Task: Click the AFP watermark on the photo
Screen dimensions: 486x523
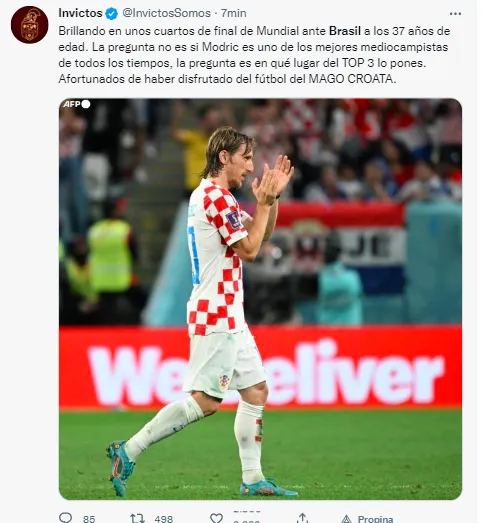Action: pos(76,104)
